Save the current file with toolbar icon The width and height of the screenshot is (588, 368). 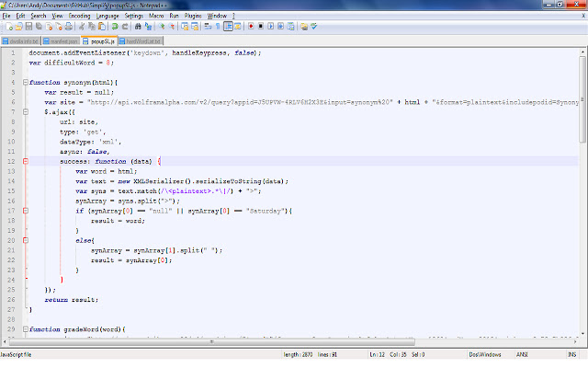(x=28, y=27)
